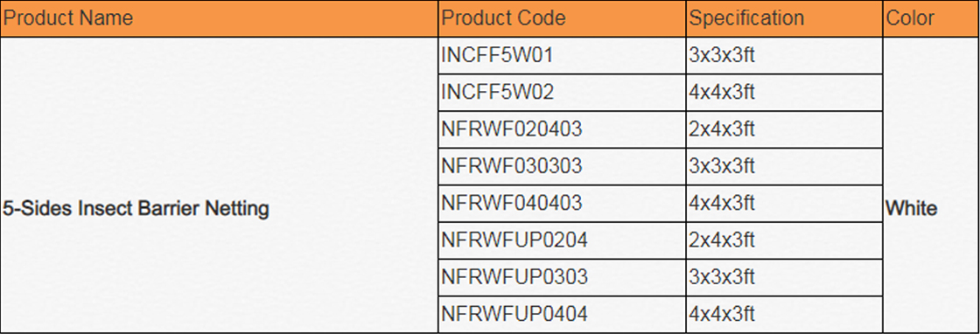
Task: Select the 5-Sides Insect Barrier Netting cell
Action: [x=219, y=184]
